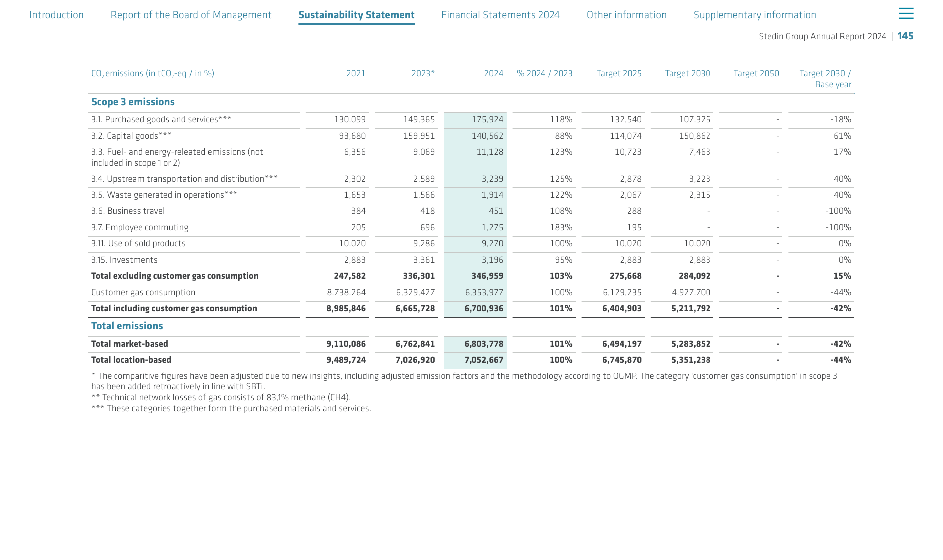Click the '3.2. Capital goods' row label
The width and height of the screenshot is (943, 560).
131,136
